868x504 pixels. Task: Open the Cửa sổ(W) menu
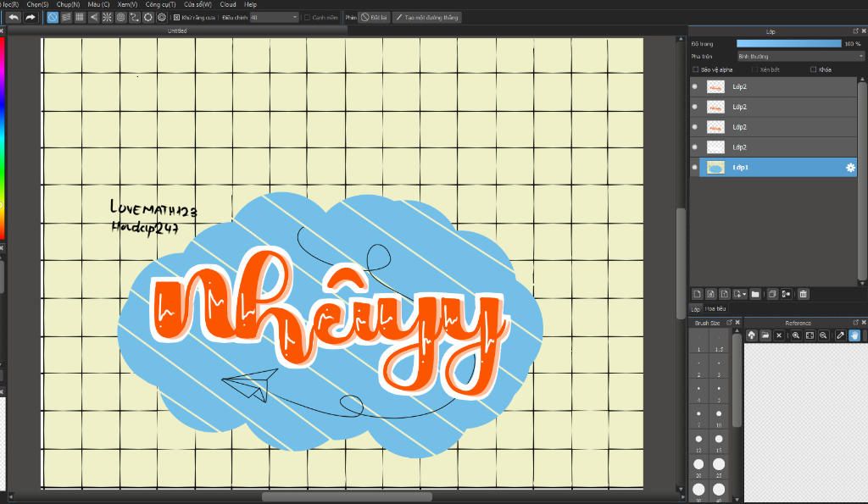[x=198, y=4]
